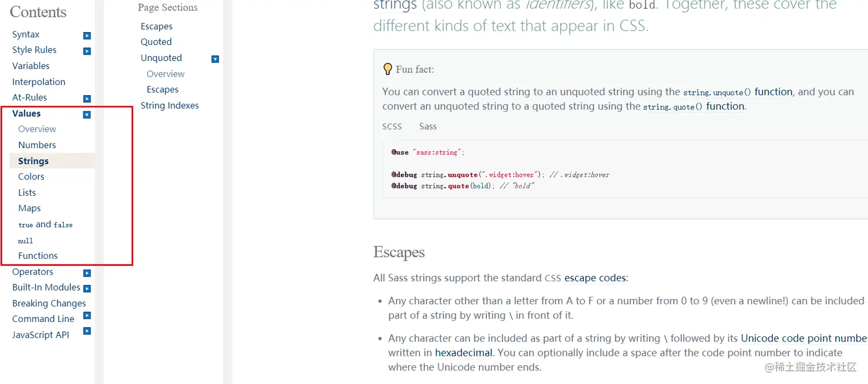Jump to String Indexes page section

point(170,106)
